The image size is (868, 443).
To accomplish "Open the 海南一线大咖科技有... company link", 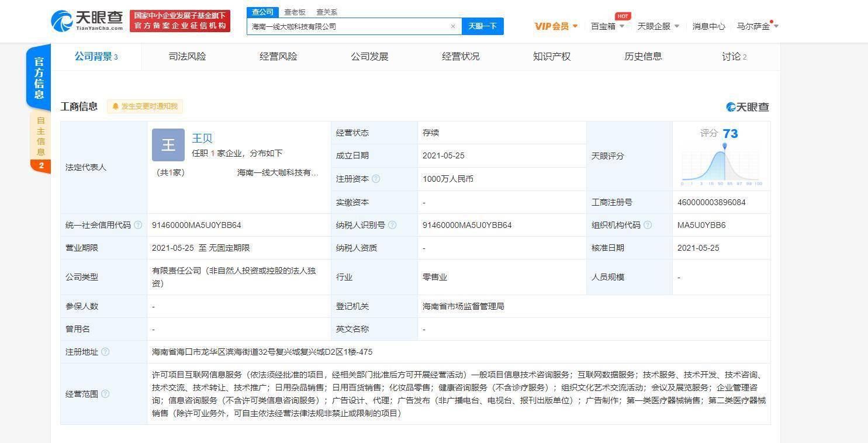I will coord(278,173).
